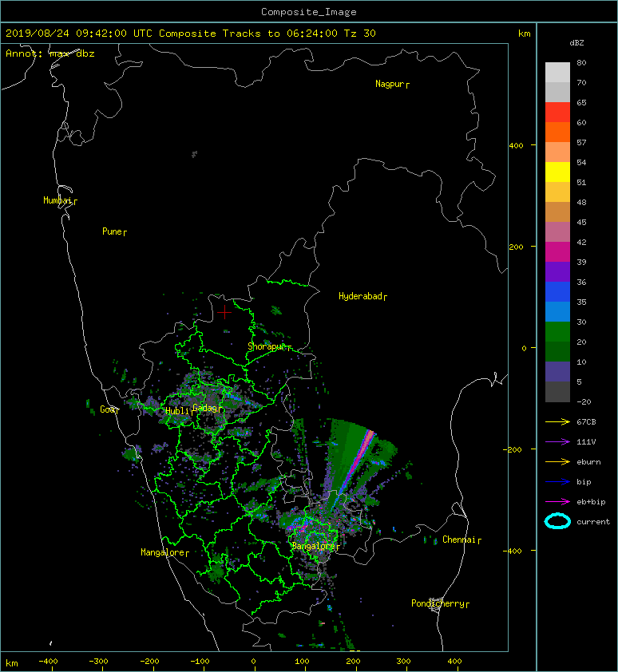The height and width of the screenshot is (672, 618).
Task: Click the yellow 54 dBZ color swatch
Action: (x=557, y=172)
